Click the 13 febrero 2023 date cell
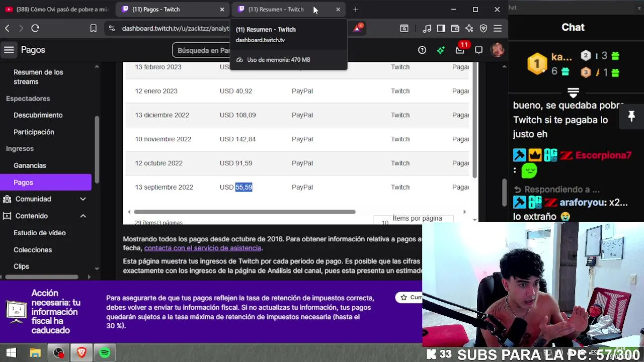The width and height of the screenshot is (644, 362). click(158, 67)
